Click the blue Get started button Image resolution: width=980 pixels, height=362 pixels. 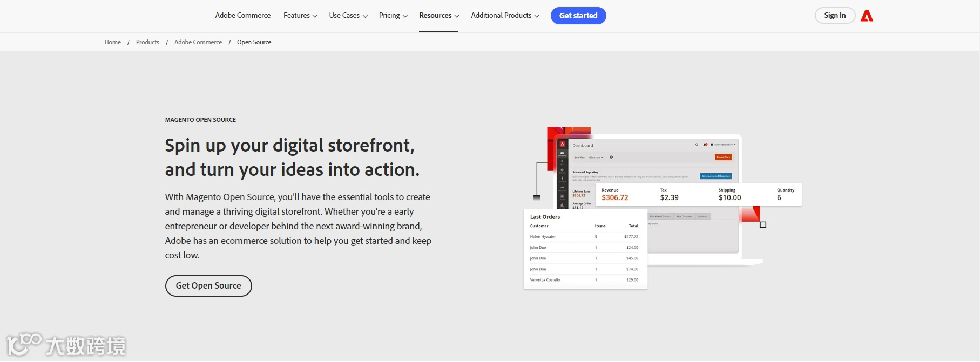(x=578, y=16)
